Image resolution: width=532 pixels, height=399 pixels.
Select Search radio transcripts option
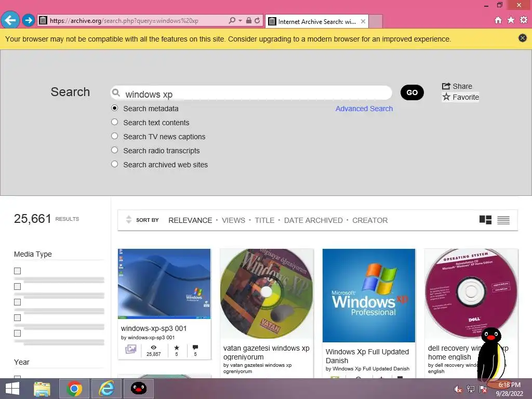(115, 150)
